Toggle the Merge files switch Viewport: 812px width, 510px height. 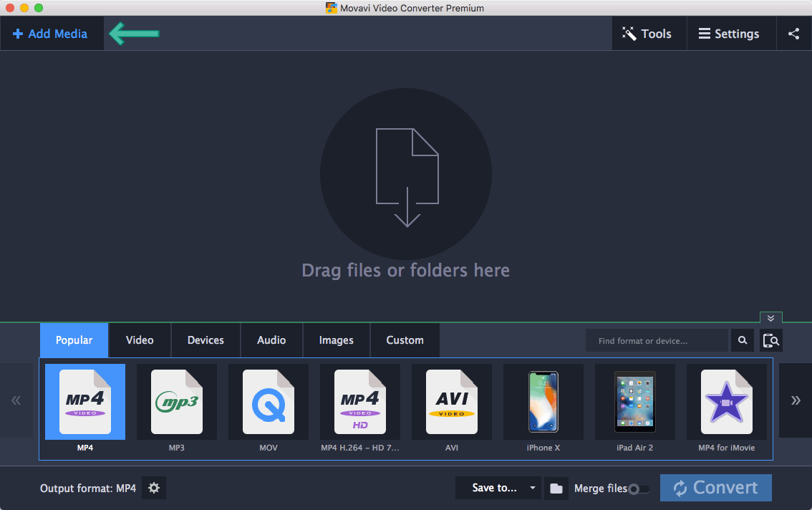click(x=639, y=489)
